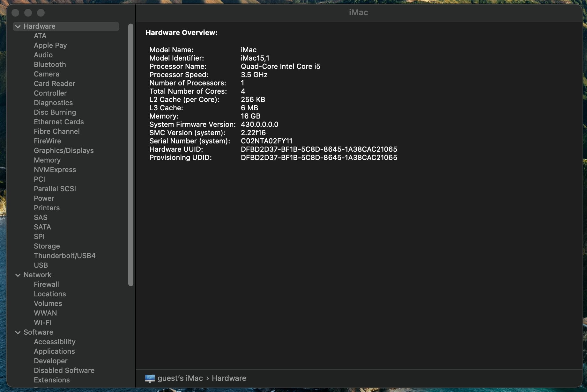587x392 pixels.
Task: Click guest's iMac in the path bar
Action: click(180, 378)
